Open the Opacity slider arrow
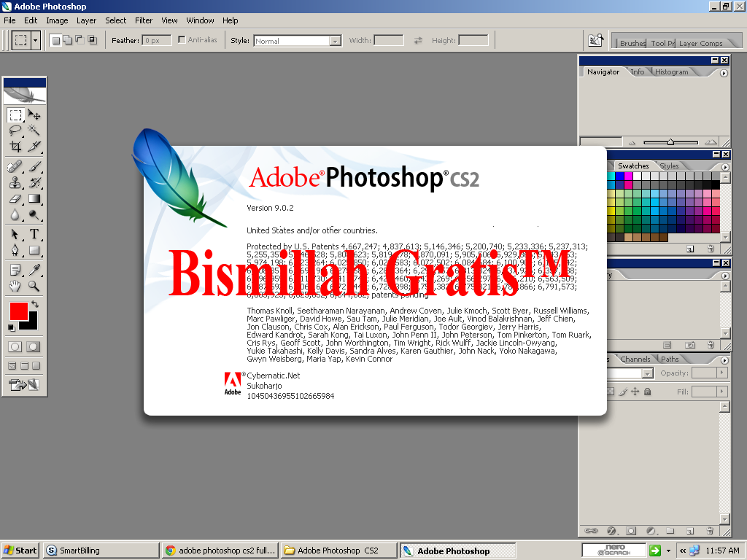The width and height of the screenshot is (747, 560). (723, 373)
